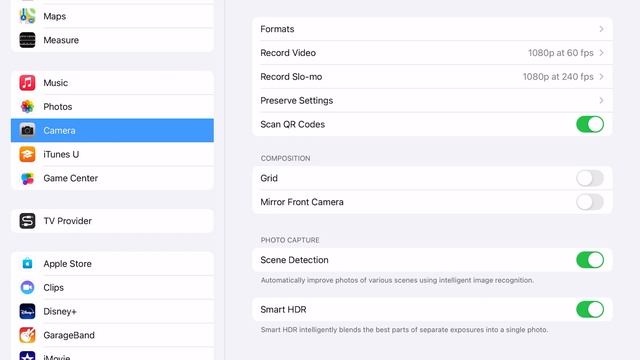Open the Maps app icon

coord(27,16)
